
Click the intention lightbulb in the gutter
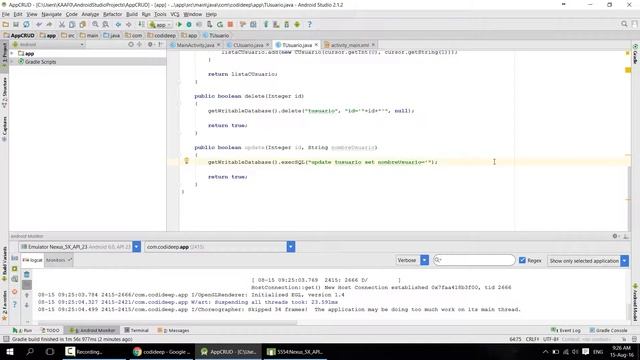[x=187, y=161]
